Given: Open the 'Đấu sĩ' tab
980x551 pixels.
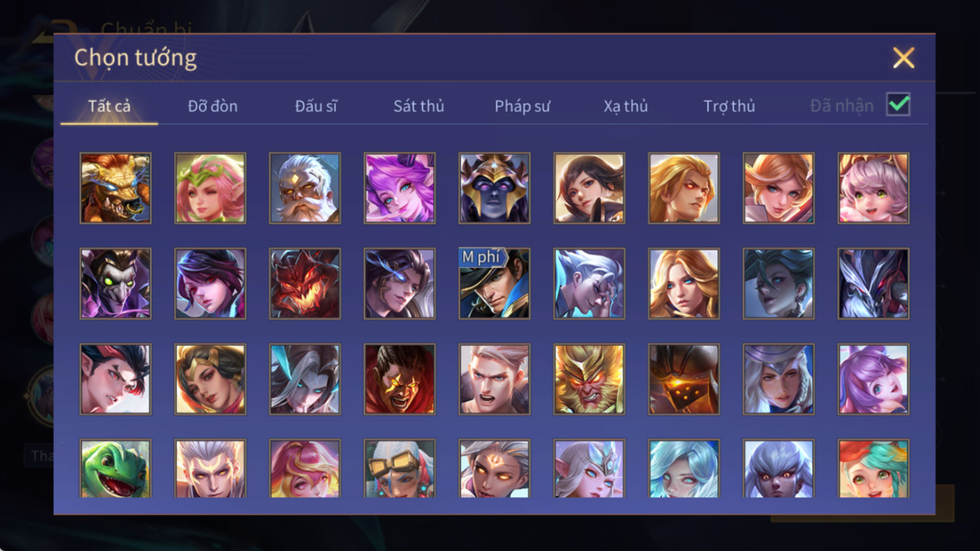Looking at the screenshot, I should (x=316, y=106).
